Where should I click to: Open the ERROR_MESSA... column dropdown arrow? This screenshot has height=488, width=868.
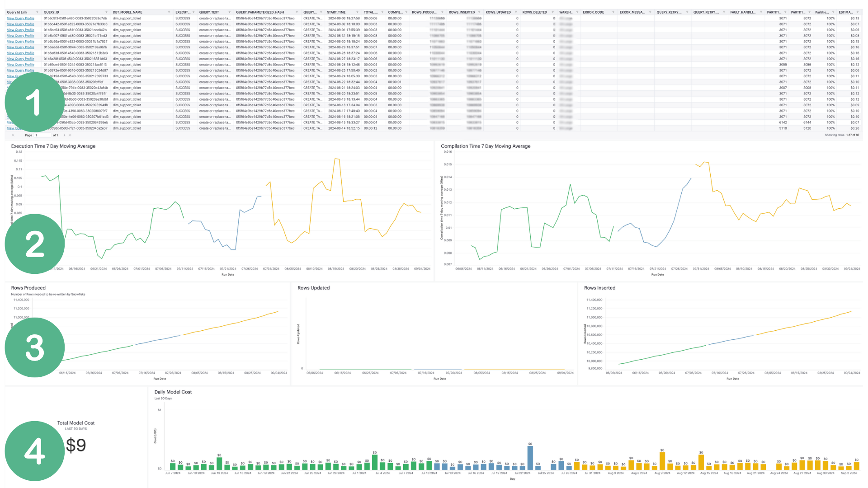click(x=650, y=12)
